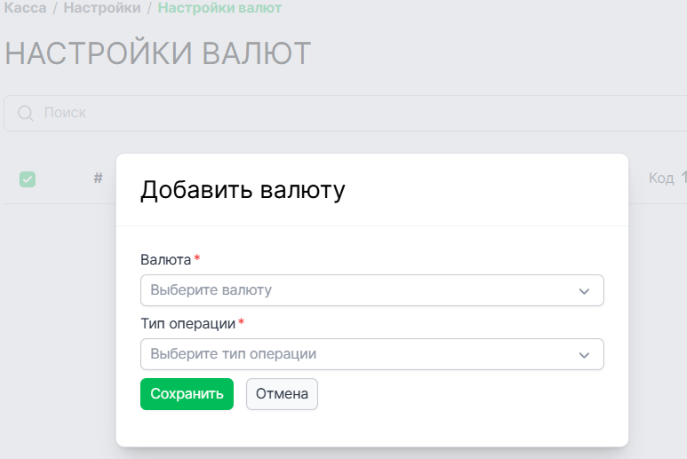The width and height of the screenshot is (687, 459).
Task: Click the search magnifier icon
Action: 25,113
